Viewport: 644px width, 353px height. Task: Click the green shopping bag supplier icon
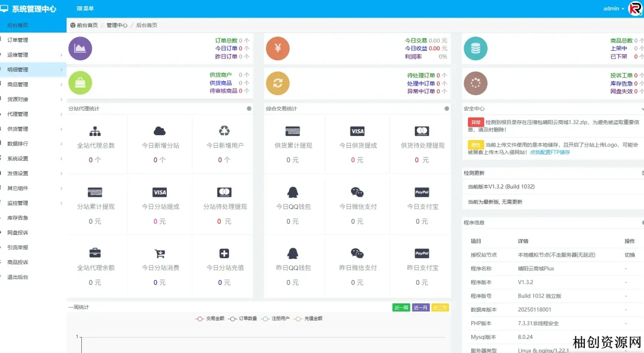pyautogui.click(x=80, y=83)
